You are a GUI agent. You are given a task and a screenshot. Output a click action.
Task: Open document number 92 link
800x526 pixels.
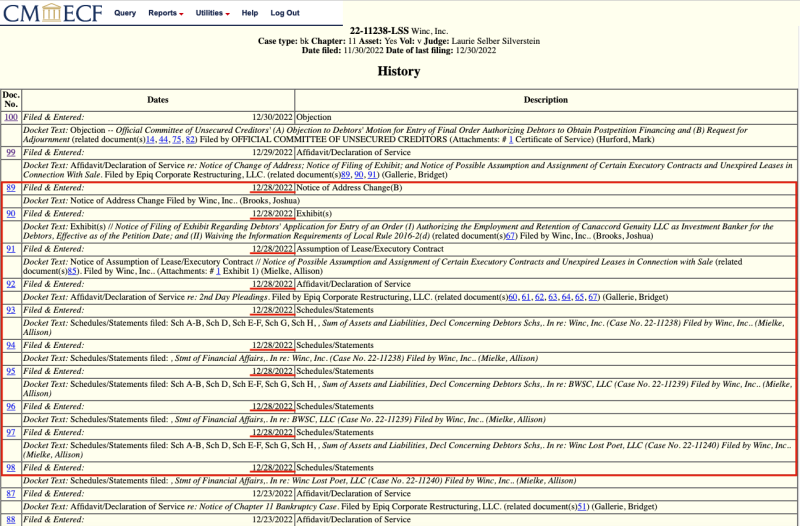(11, 284)
